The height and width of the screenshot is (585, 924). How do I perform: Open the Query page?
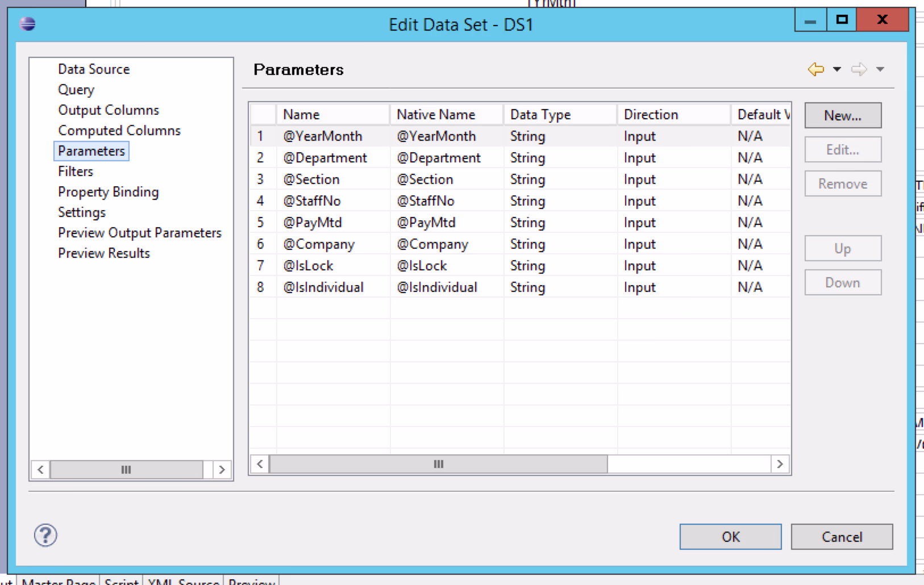76,90
